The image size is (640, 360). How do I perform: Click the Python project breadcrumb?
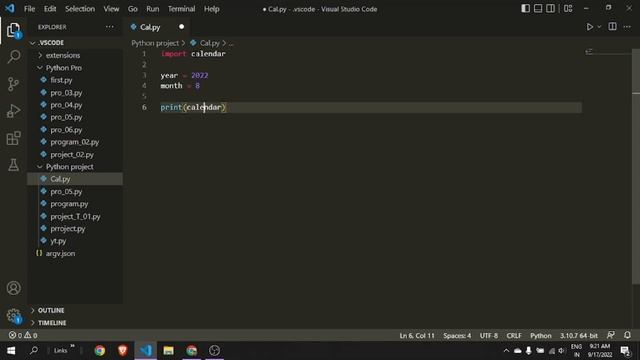[x=155, y=43]
